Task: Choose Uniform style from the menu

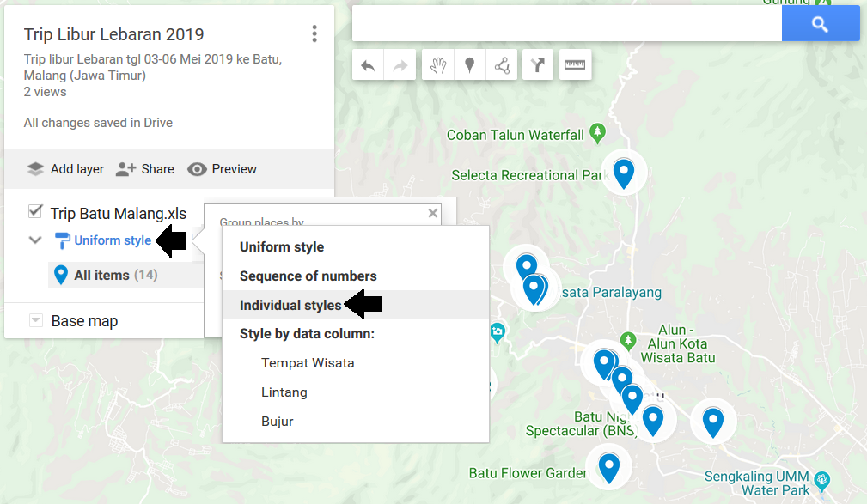Action: (356, 246)
